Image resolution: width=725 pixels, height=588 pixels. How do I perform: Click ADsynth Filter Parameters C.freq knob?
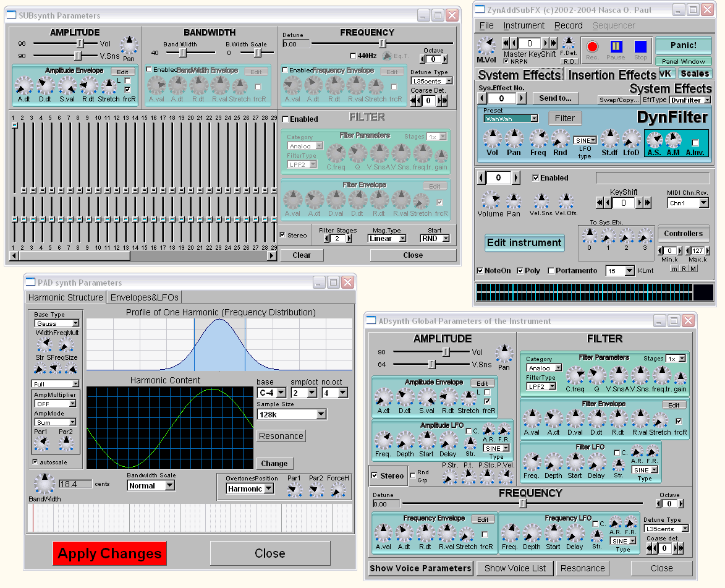coord(575,376)
